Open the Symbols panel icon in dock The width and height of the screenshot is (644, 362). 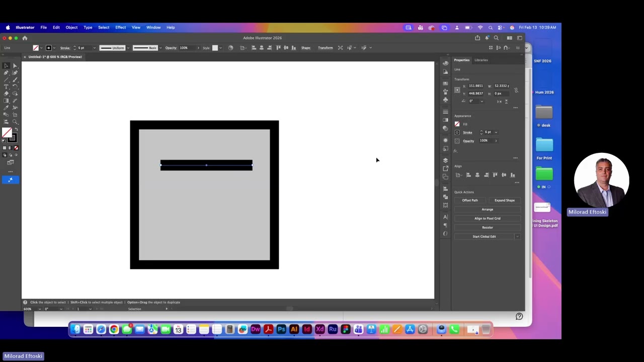tap(445, 100)
